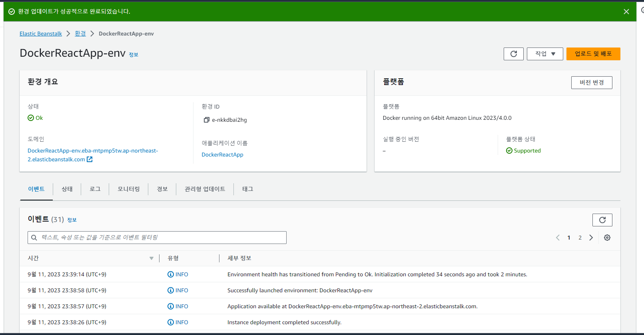Viewport: 644px width, 335px height.
Task: Open the 모니터링 tab
Action: pos(129,189)
